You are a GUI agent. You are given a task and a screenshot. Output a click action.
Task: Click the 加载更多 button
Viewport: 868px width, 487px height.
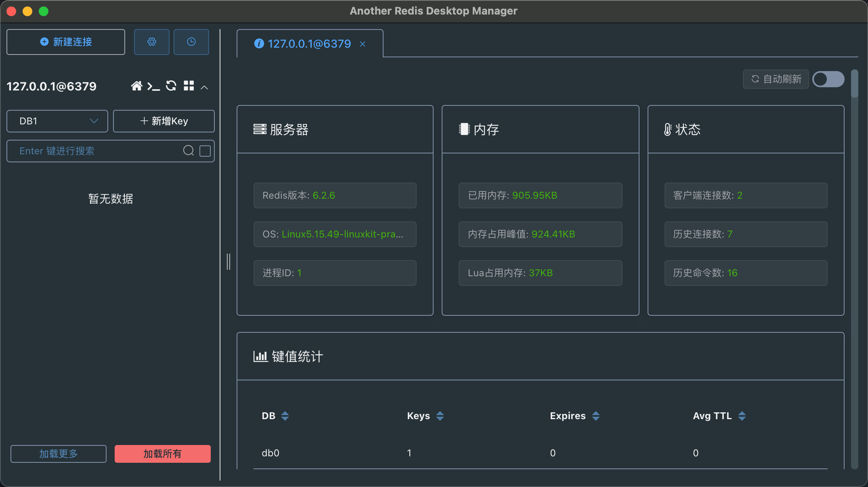59,454
